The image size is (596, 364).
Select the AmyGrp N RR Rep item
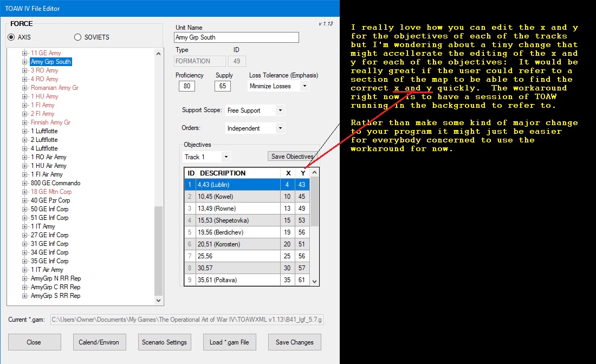pos(56,278)
